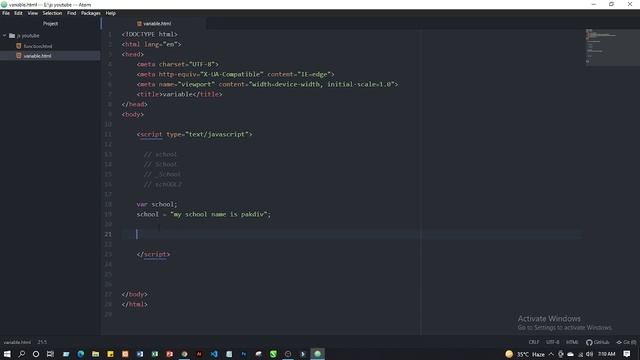The height and width of the screenshot is (360, 640).
Task: Open the Windows notification center
Action: (627, 354)
